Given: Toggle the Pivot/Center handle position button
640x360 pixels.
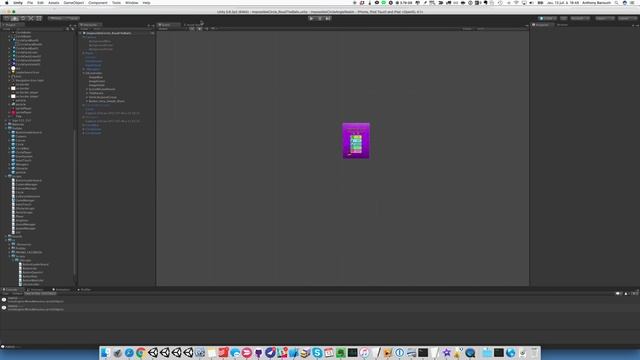Looking at the screenshot, I should point(56,18).
